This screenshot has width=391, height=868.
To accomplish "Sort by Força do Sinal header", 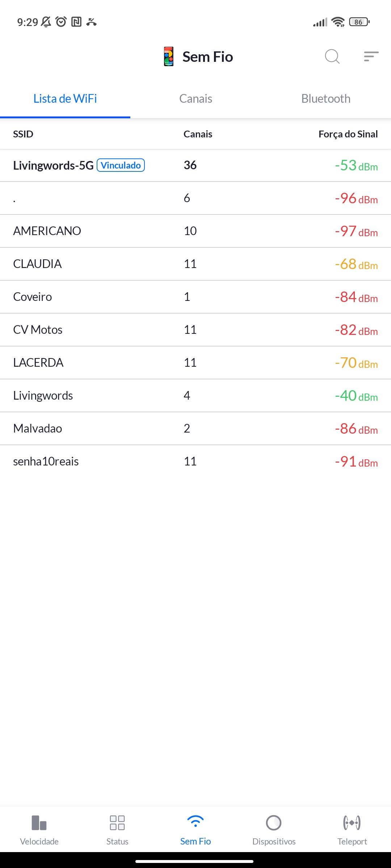I will 348,134.
